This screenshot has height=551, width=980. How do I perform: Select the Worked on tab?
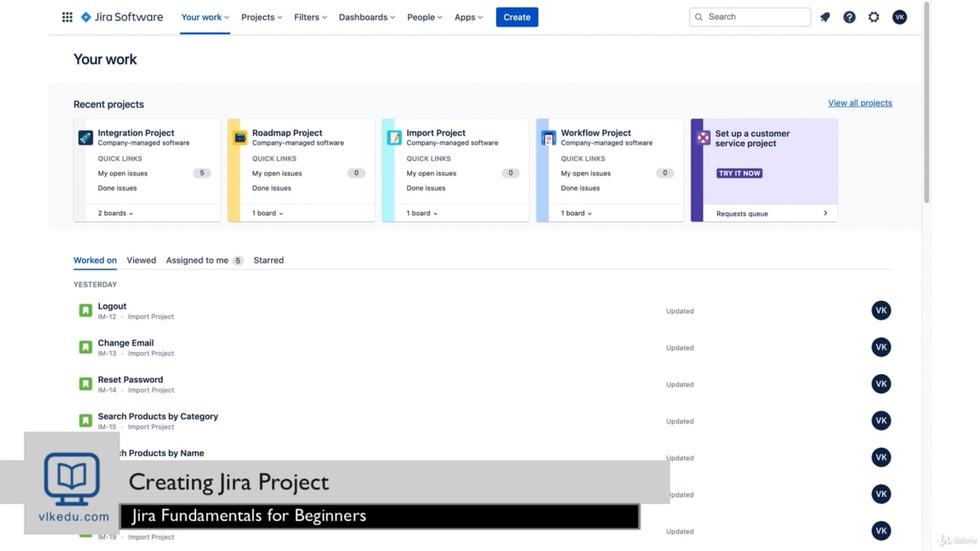95,260
